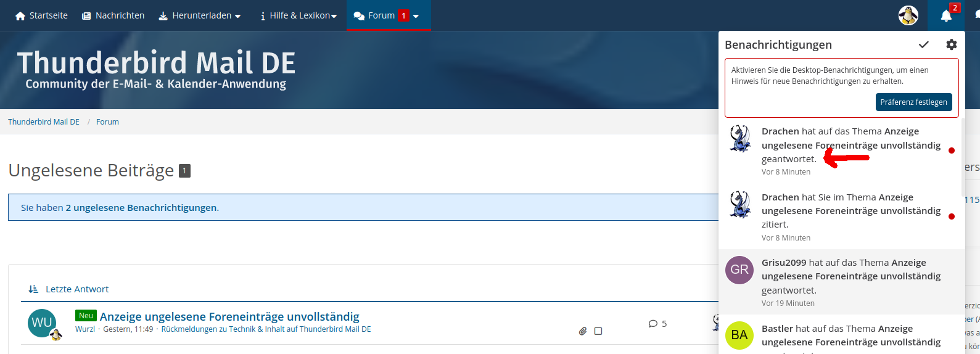Open notification settings gear icon

tap(951, 44)
